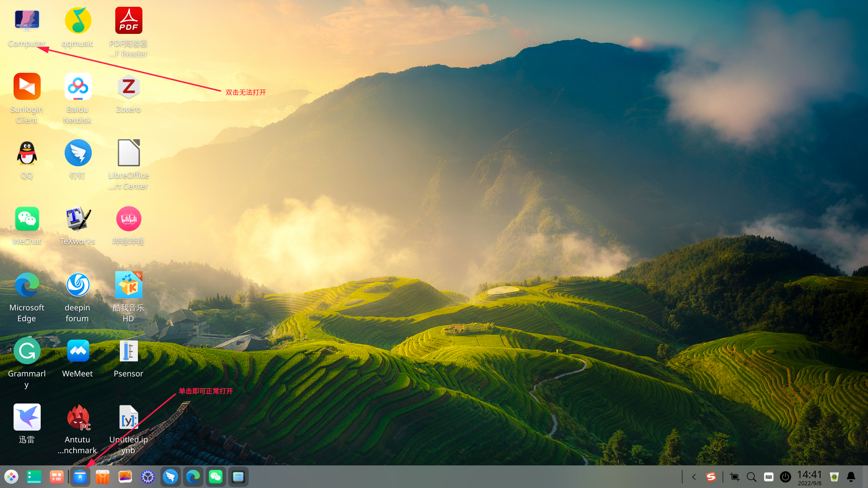The image size is (868, 488).
Task: Collapse the system tray with the chevron
Action: pos(694,477)
